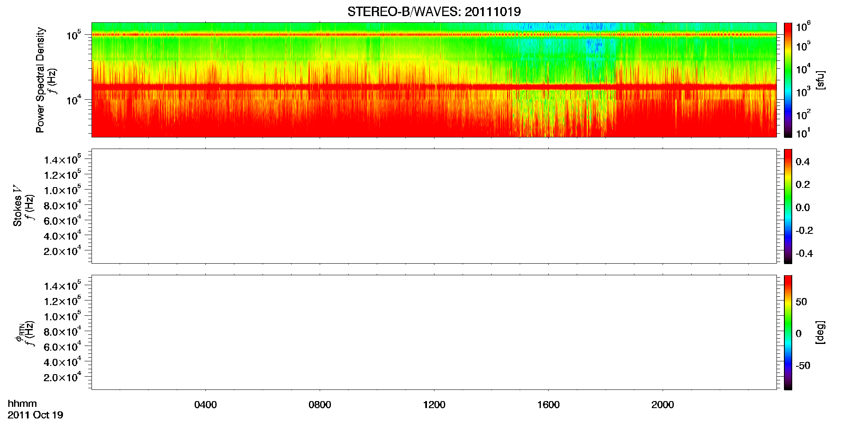This screenshot has width=868, height=447.
Task: Click the 1.0×10^5 tick of phi RTN panel
Action: (x=62, y=315)
